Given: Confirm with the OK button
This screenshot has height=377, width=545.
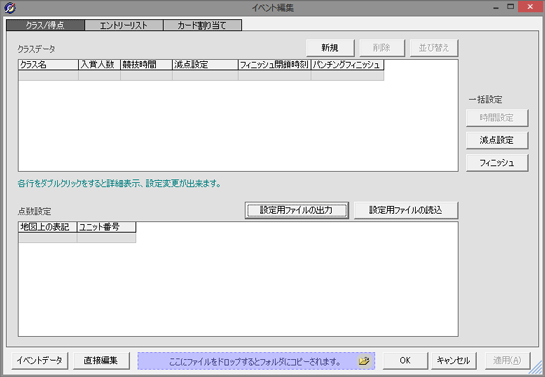Looking at the screenshot, I should click(405, 361).
